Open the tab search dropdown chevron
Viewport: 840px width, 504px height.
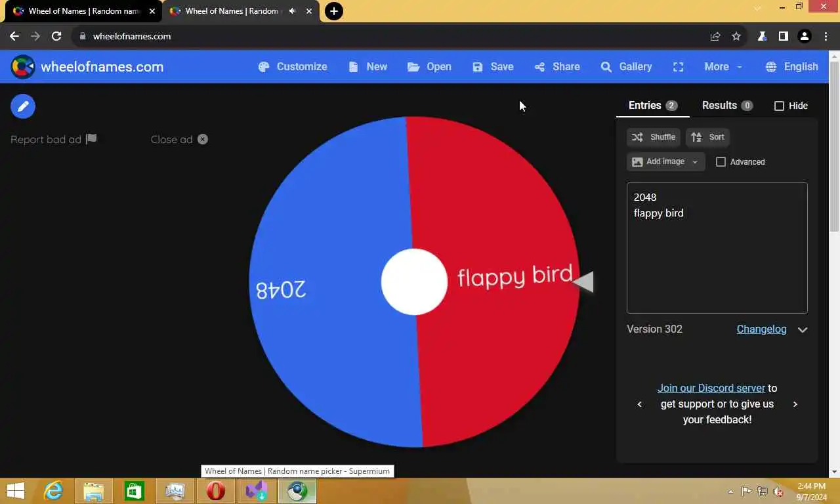click(x=757, y=8)
